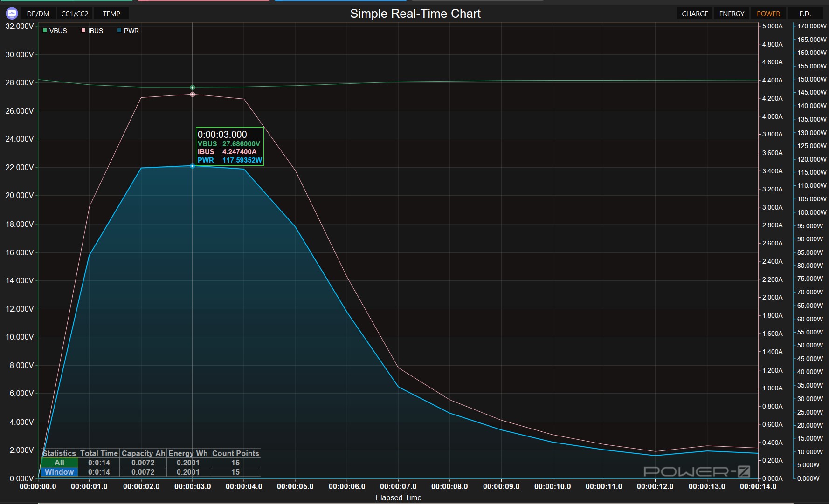The height and width of the screenshot is (504, 829).
Task: Click the tooltip VBUS value 27.686000V
Action: point(241,144)
